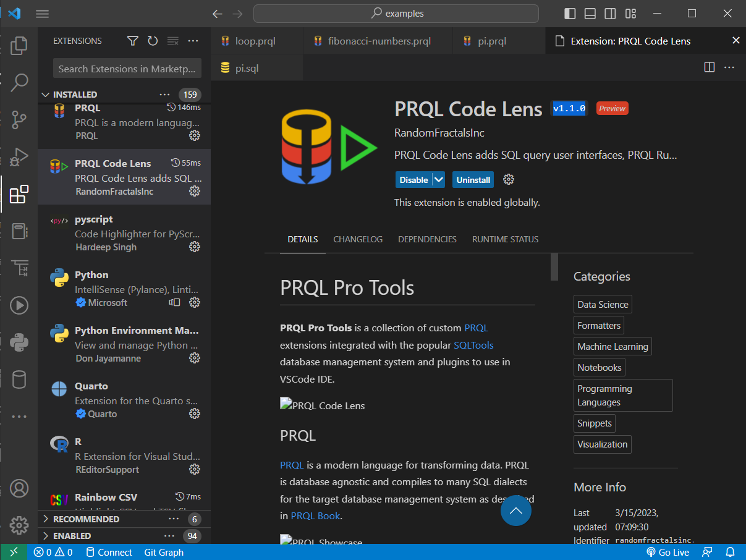Open the Search view in activity bar
This screenshot has width=746, height=560.
pos(19,82)
